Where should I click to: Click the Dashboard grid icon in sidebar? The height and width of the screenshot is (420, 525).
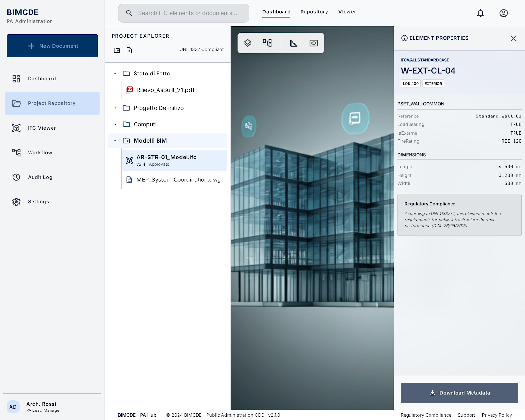[x=16, y=79]
